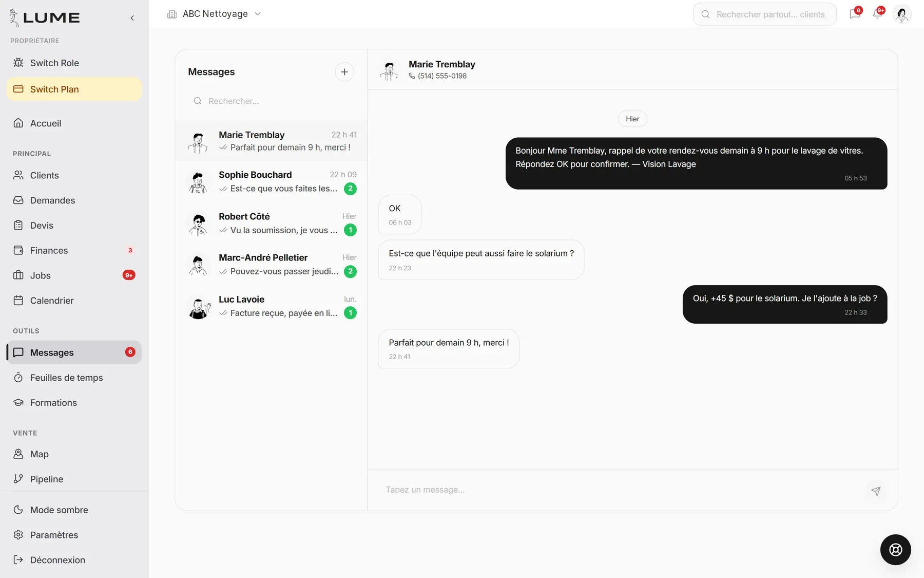Click the Tapez un message input

pyautogui.click(x=621, y=490)
